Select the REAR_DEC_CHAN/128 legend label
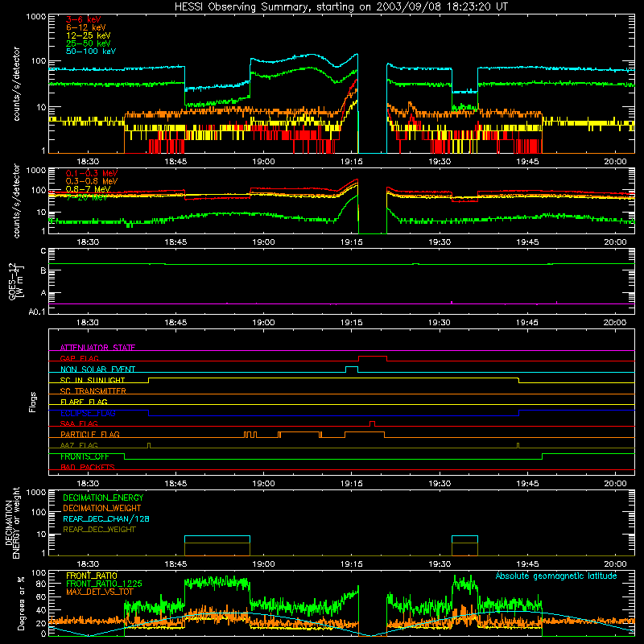The height and width of the screenshot is (644, 644). pos(106,518)
